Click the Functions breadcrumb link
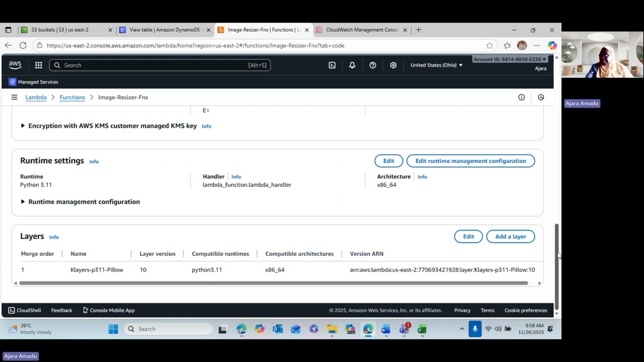Screen dimensions: 644x362 pos(72,97)
